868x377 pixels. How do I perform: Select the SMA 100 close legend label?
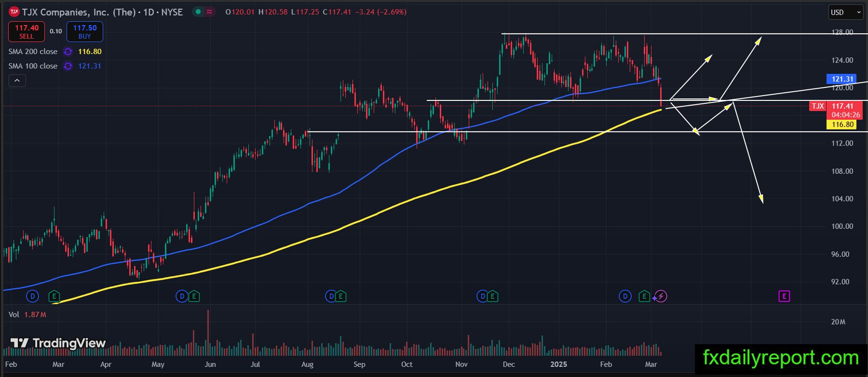(33, 66)
